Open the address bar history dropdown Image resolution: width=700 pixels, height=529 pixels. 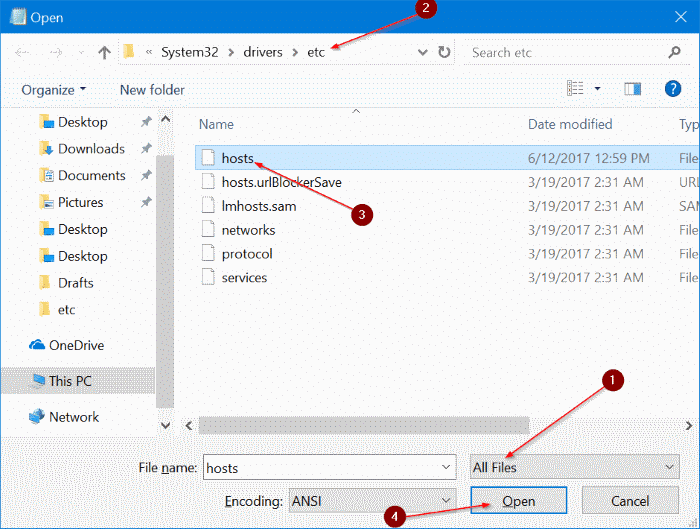[x=422, y=52]
